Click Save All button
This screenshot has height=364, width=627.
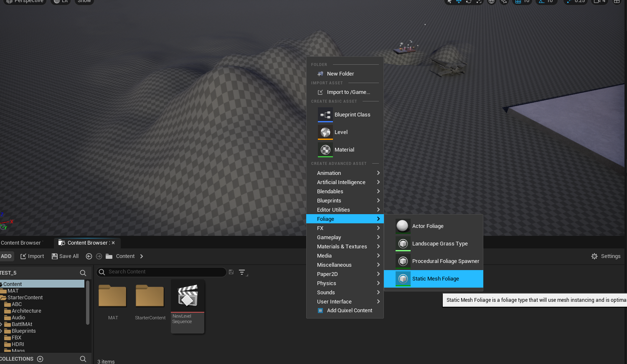[65, 256]
